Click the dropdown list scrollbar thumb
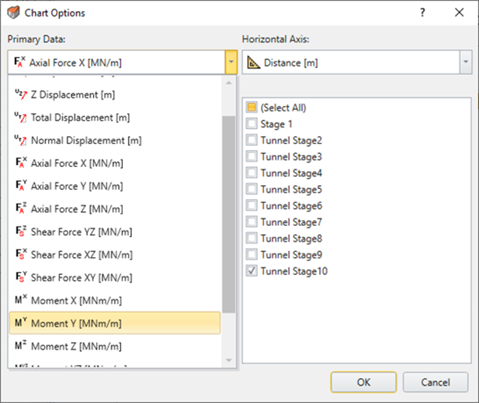This screenshot has height=403, width=479. (x=229, y=214)
